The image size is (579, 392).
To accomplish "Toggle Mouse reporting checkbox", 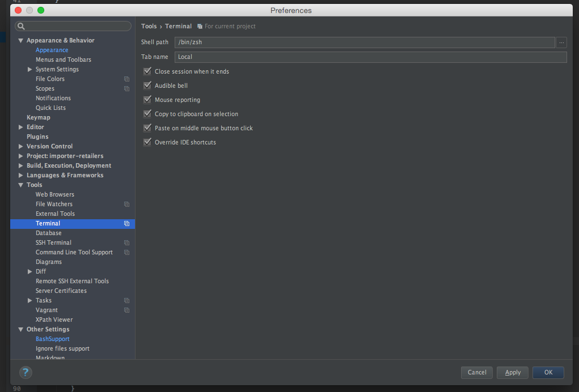I will pyautogui.click(x=147, y=100).
